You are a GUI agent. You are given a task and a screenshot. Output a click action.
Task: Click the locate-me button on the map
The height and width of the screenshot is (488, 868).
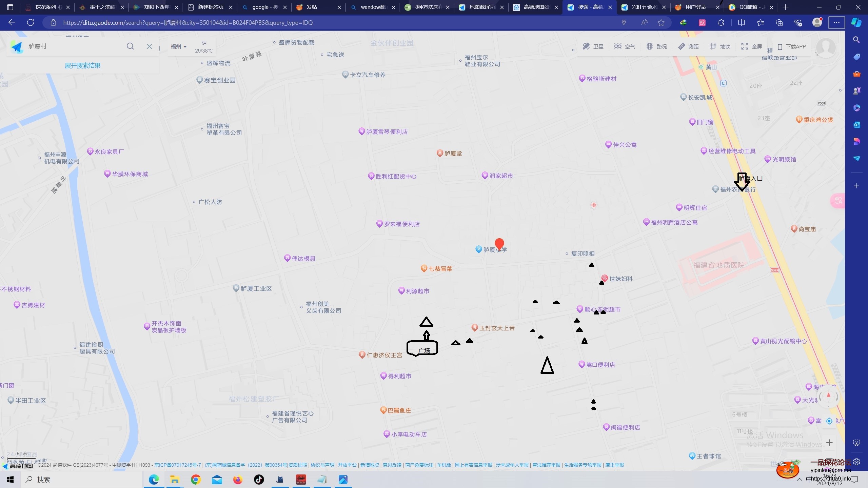coord(829,421)
